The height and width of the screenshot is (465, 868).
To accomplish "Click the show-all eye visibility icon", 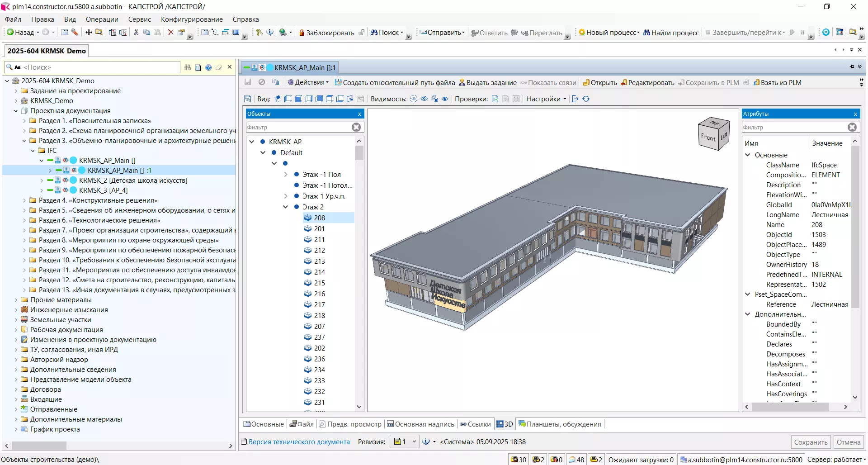I will [x=445, y=99].
